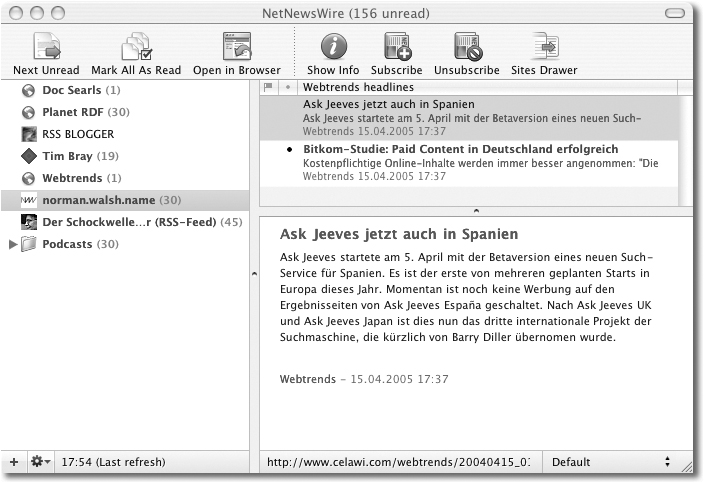
Task: Collapse the headlines pane using the splitter arrow
Action: tap(476, 211)
